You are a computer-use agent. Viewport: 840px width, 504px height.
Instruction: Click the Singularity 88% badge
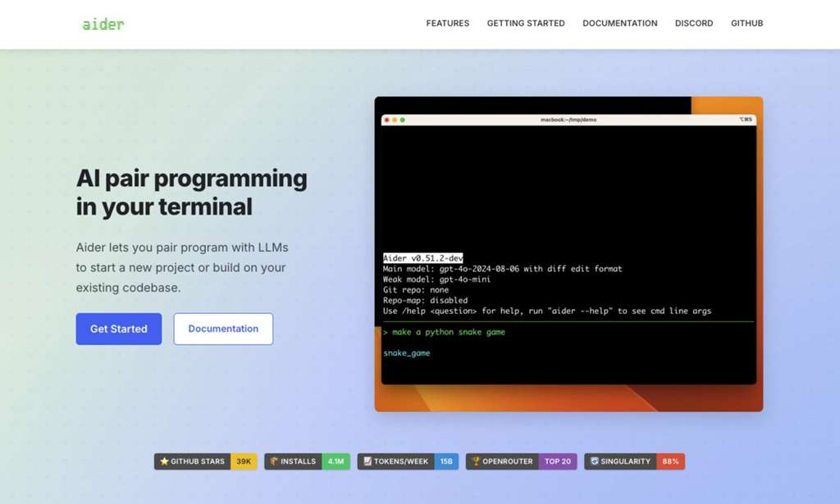[x=634, y=461]
